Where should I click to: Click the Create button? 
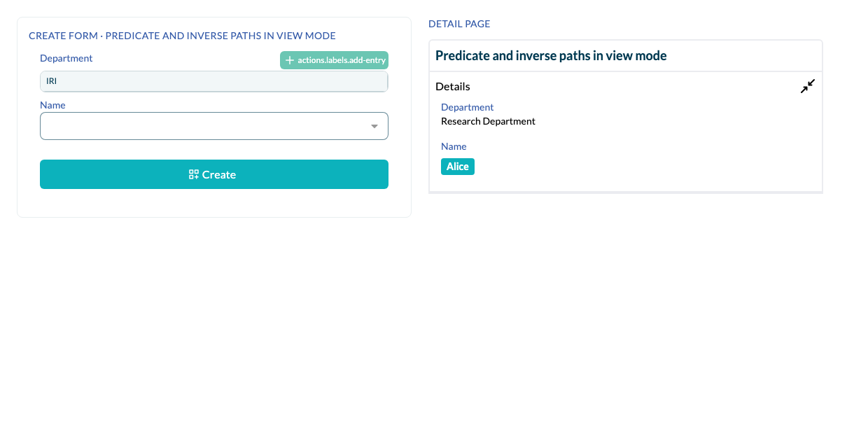(x=214, y=174)
